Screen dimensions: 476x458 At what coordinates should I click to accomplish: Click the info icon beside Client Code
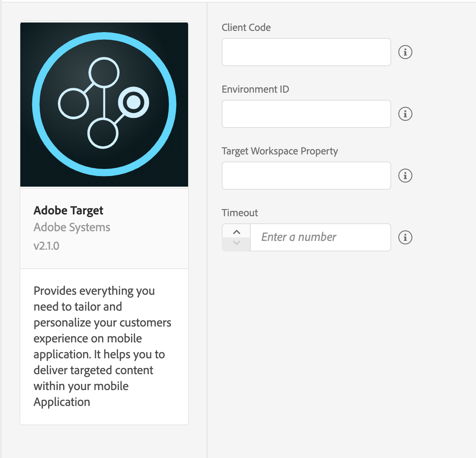pyautogui.click(x=405, y=52)
